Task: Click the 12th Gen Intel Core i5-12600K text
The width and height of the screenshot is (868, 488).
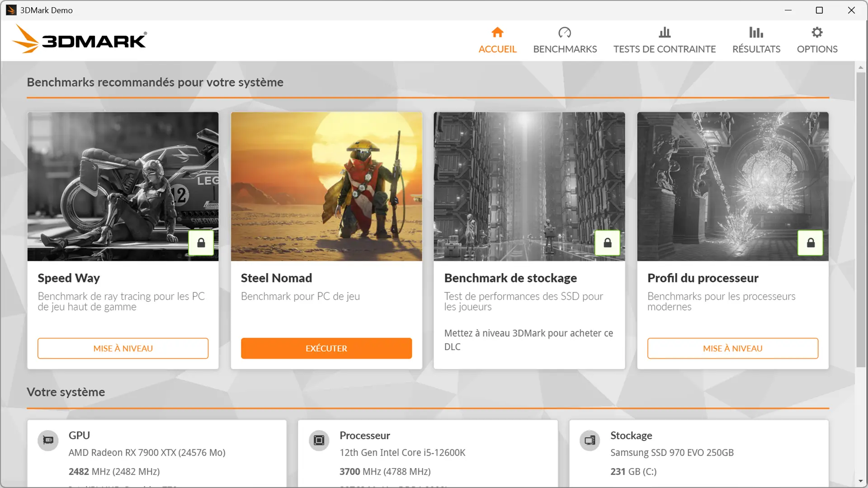Action: [x=402, y=453]
